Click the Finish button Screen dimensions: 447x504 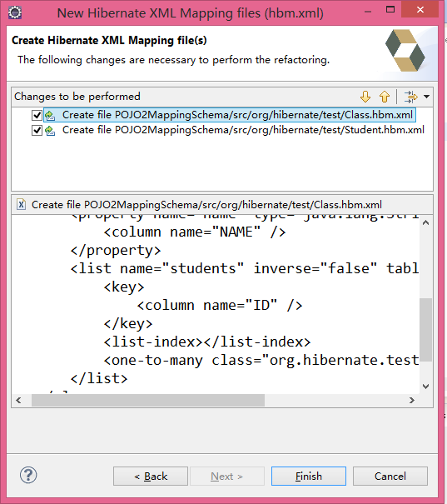309,476
